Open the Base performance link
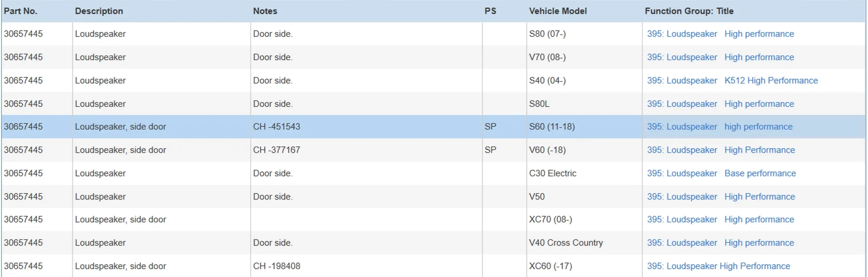868x277 pixels. (760, 173)
